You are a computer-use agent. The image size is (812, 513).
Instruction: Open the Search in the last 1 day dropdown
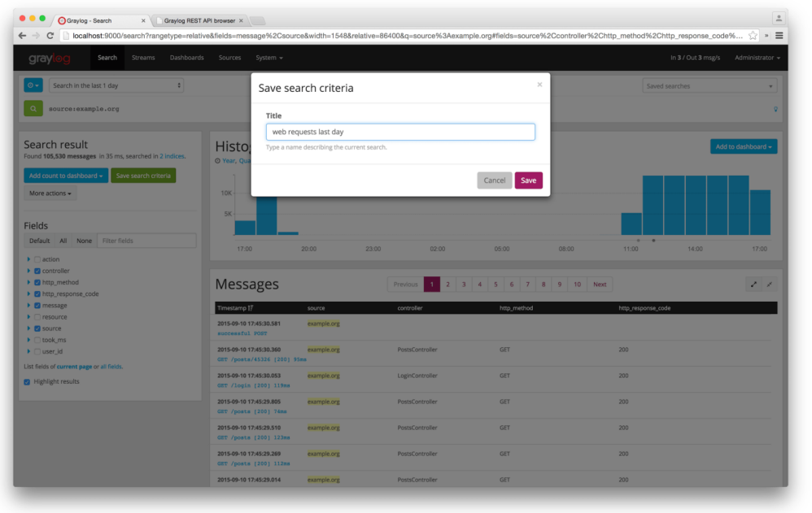tap(116, 85)
